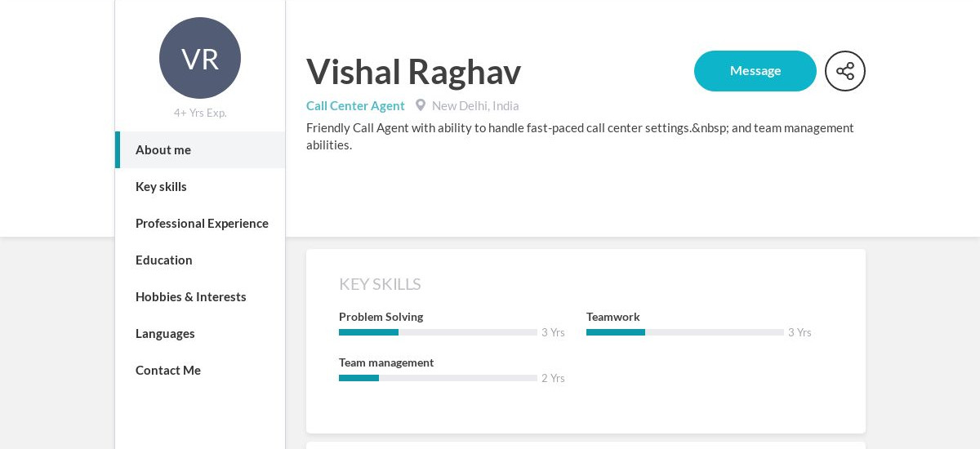
Task: Open Contact Me in sidebar
Action: click(168, 371)
